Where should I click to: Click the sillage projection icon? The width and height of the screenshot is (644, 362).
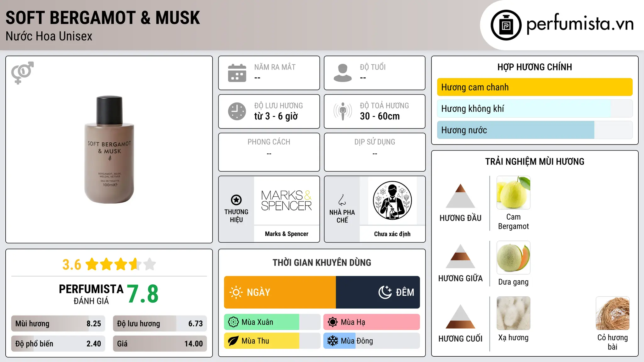(342, 111)
